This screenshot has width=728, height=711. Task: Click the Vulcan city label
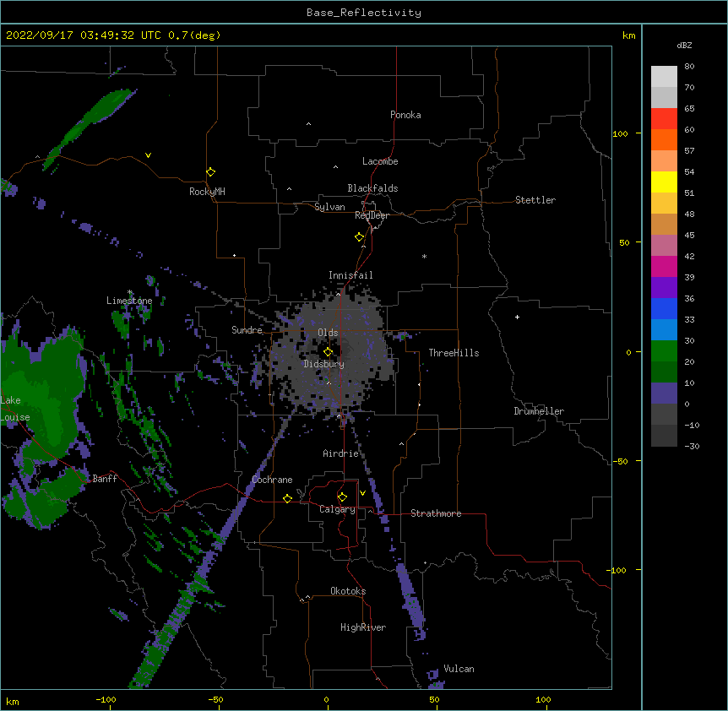(459, 669)
